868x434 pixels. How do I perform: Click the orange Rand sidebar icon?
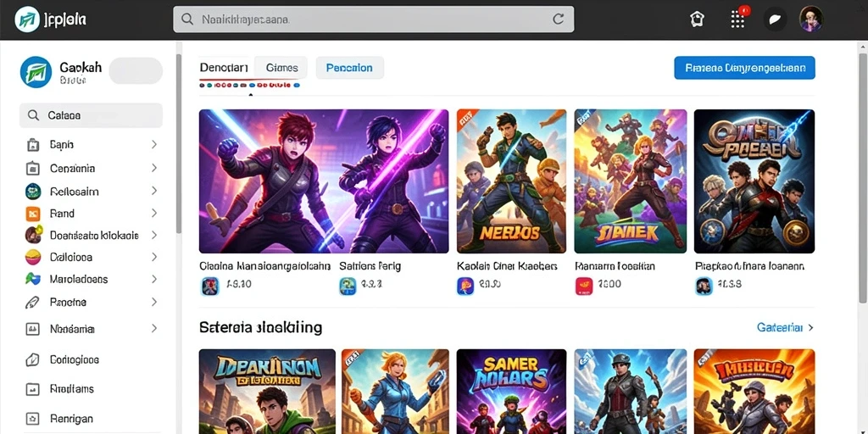33,214
